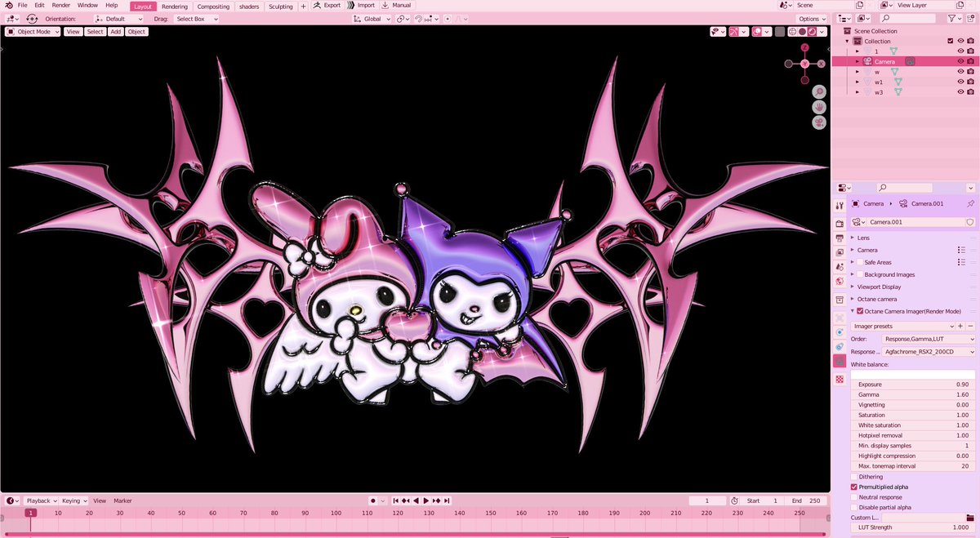Collapse the Collection tree item

(x=847, y=41)
